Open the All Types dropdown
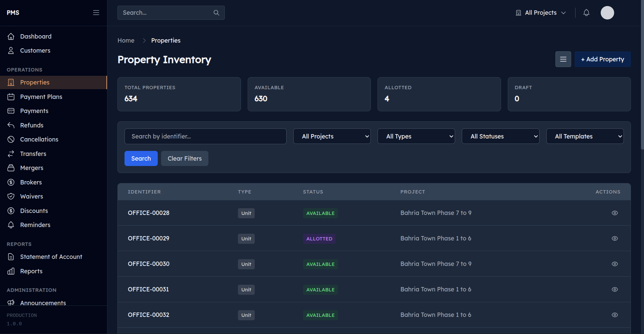The height and width of the screenshot is (334, 644). tap(416, 136)
